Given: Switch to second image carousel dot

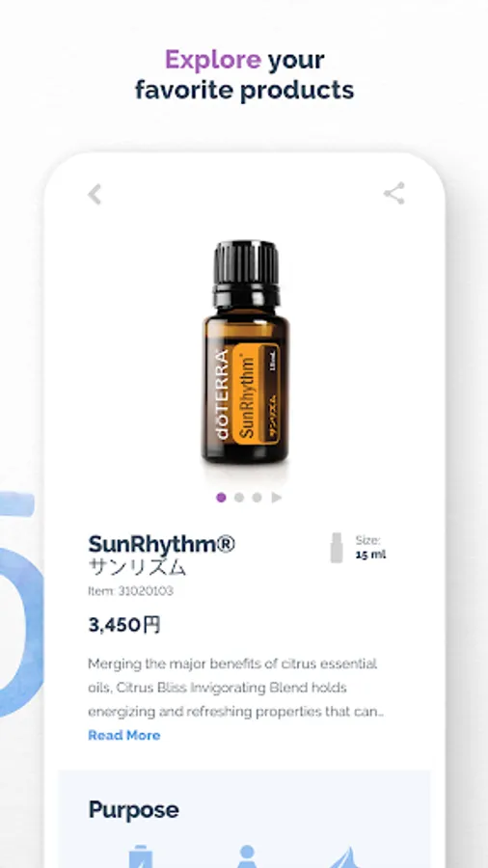Looking at the screenshot, I should [239, 497].
